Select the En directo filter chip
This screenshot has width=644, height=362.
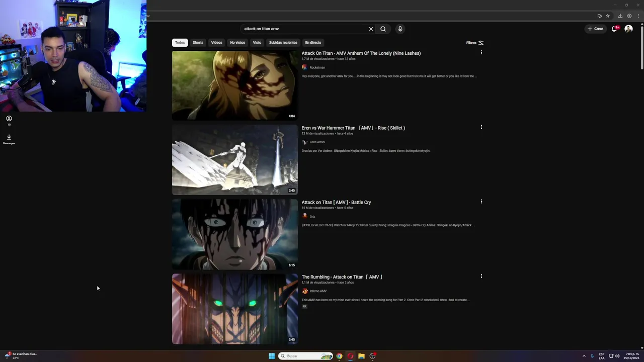coord(313,43)
